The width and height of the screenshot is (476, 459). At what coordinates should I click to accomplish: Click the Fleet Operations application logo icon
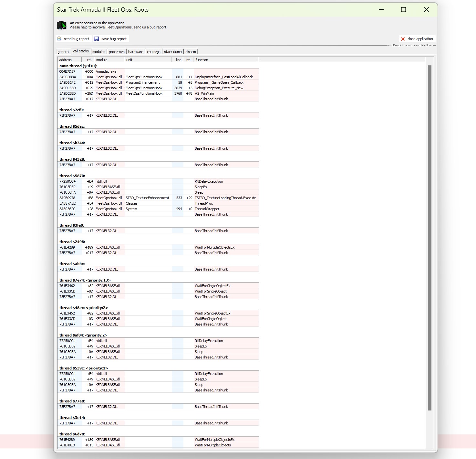[62, 25]
